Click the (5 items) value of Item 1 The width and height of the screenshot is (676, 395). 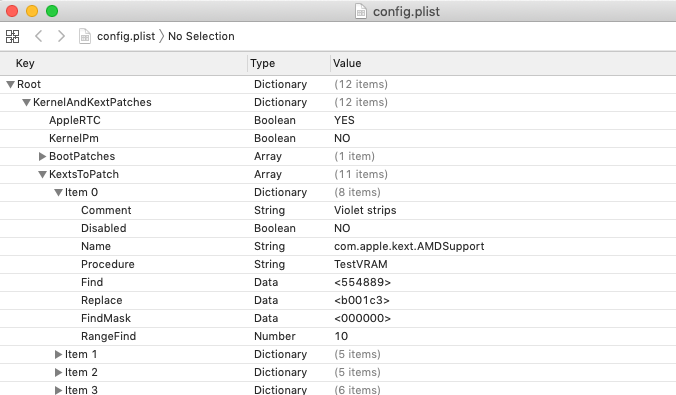pyautogui.click(x=357, y=354)
